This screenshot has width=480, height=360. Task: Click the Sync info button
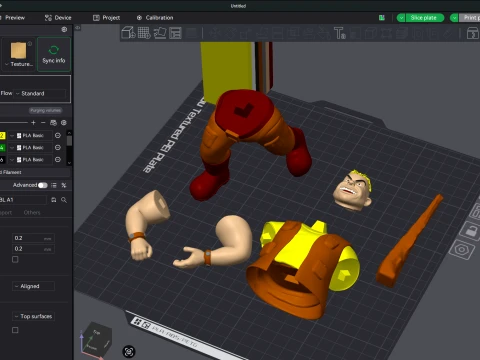point(54,54)
